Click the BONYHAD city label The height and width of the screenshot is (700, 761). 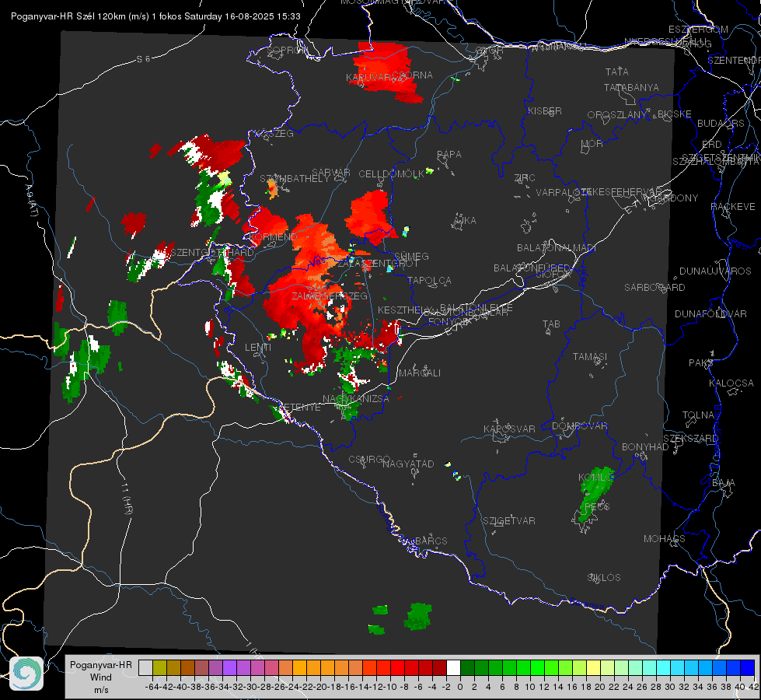pyautogui.click(x=645, y=447)
